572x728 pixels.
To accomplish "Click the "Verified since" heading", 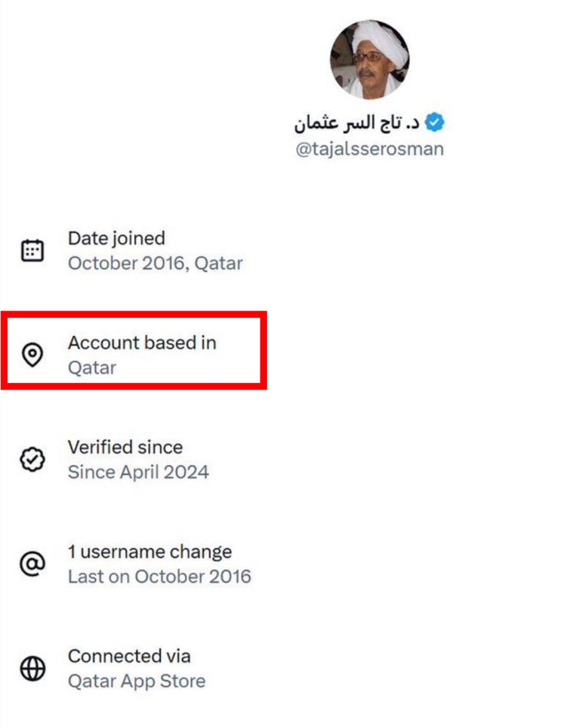I will pos(125,447).
